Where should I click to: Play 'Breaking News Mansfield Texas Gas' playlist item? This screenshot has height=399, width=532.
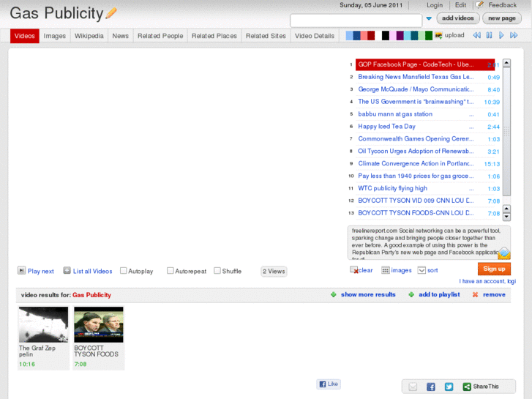(416, 77)
